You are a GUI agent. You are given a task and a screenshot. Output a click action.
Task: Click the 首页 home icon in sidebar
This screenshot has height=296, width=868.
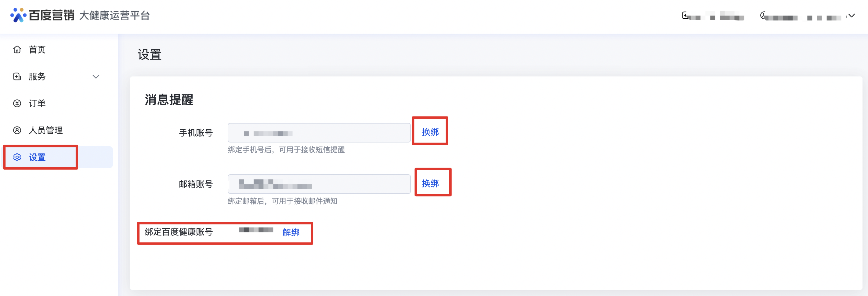[x=17, y=50]
